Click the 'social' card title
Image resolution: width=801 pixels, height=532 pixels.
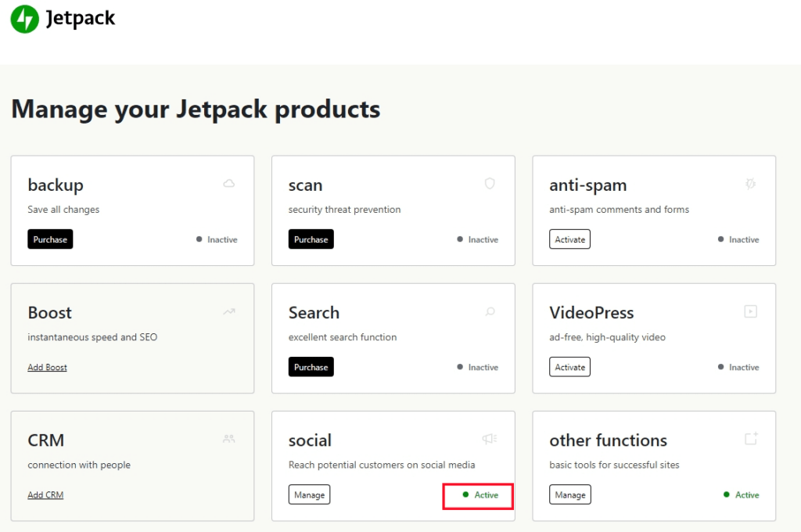click(x=310, y=440)
